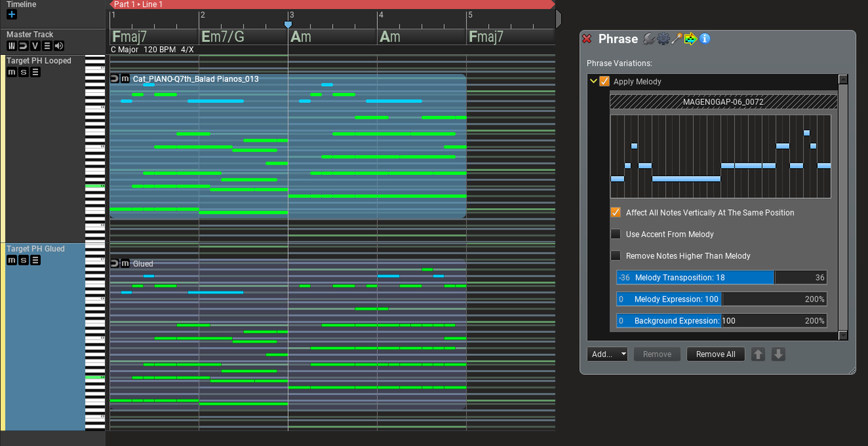Click the blue playhead marker on the ruler
The height and width of the screenshot is (446, 868).
[288, 24]
